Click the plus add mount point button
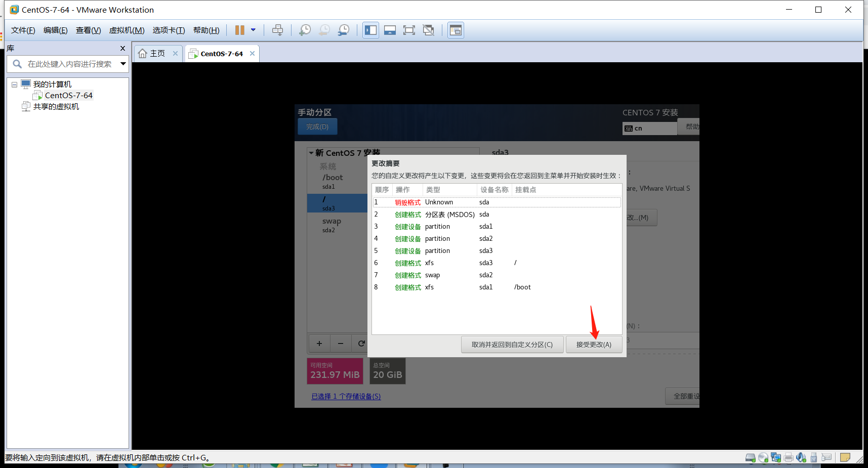Screen dimensions: 868x468 (x=319, y=344)
